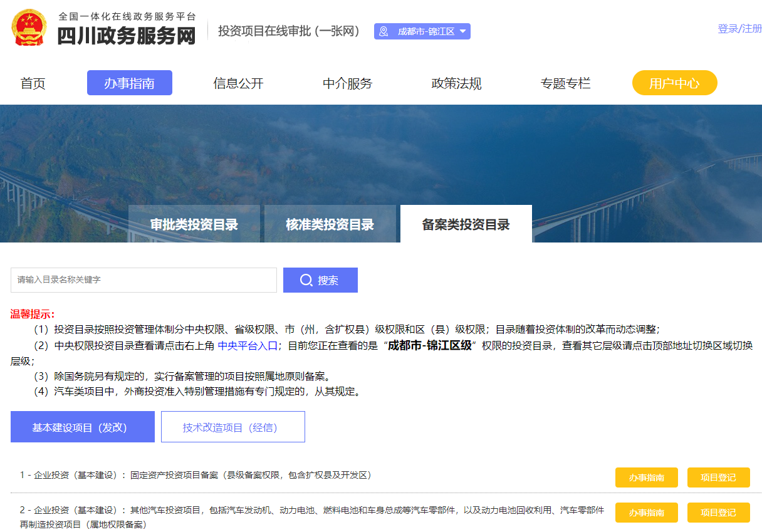The height and width of the screenshot is (532, 762).
Task: Focus the catalog keyword search field
Action: point(144,280)
